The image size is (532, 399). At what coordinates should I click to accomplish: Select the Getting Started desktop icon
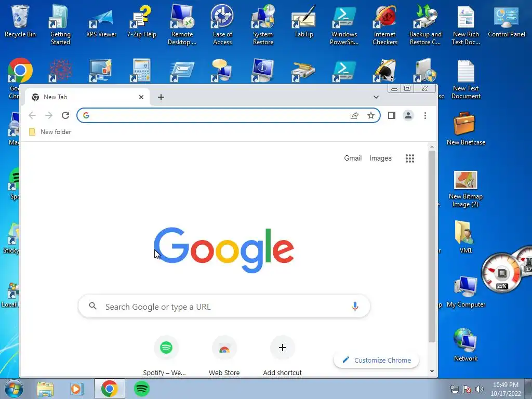(x=60, y=25)
